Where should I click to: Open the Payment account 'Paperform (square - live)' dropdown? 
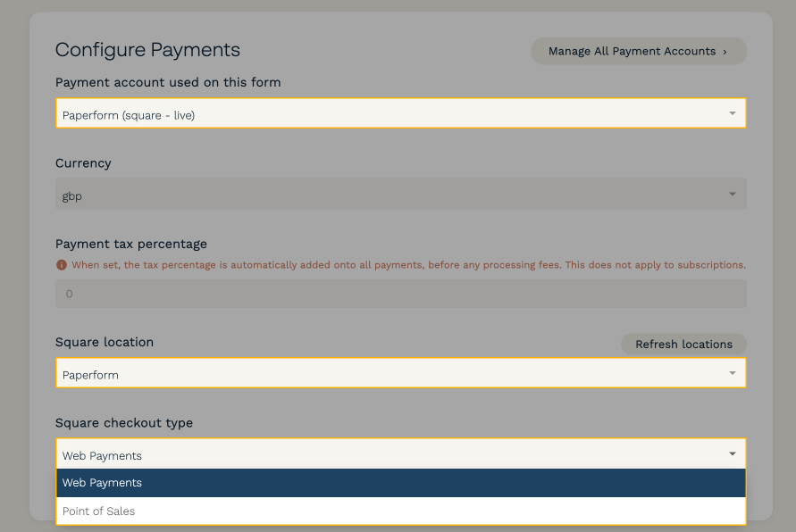click(393, 114)
